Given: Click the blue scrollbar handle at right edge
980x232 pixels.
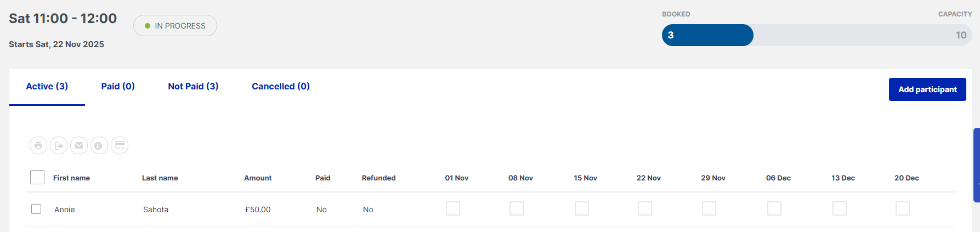Looking at the screenshot, I should point(977,165).
